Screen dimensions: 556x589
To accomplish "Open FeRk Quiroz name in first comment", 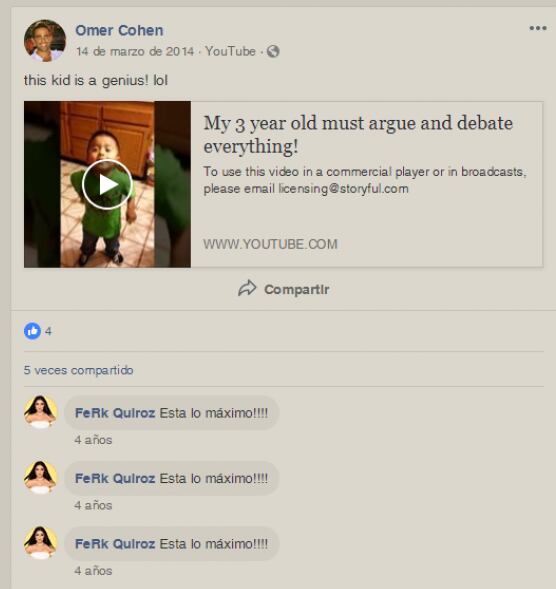I will [x=115, y=413].
